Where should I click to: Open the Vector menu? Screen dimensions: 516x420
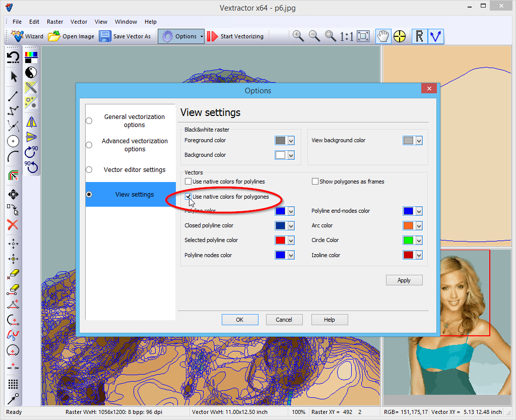(x=79, y=22)
